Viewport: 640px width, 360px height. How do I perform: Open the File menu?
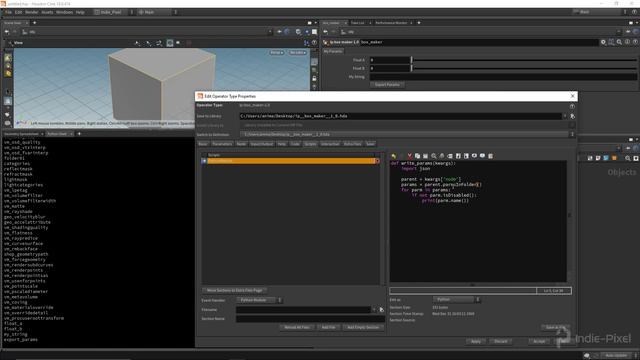point(8,12)
